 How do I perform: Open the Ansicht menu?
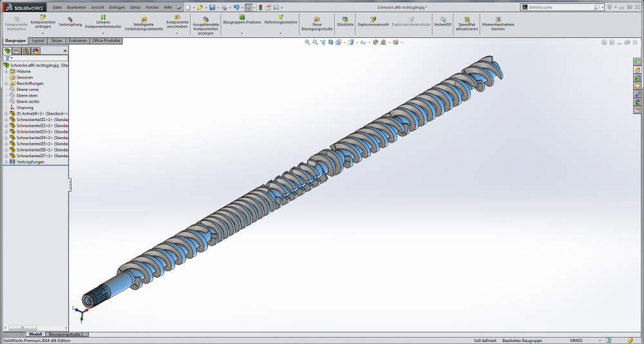coord(97,7)
